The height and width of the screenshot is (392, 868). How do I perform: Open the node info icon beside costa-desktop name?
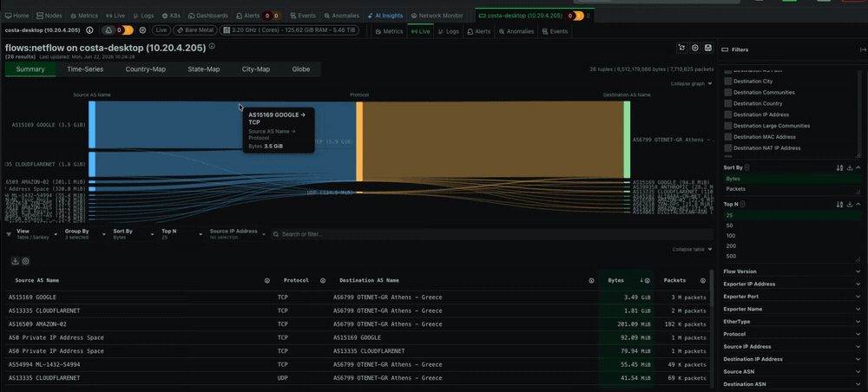click(x=89, y=30)
